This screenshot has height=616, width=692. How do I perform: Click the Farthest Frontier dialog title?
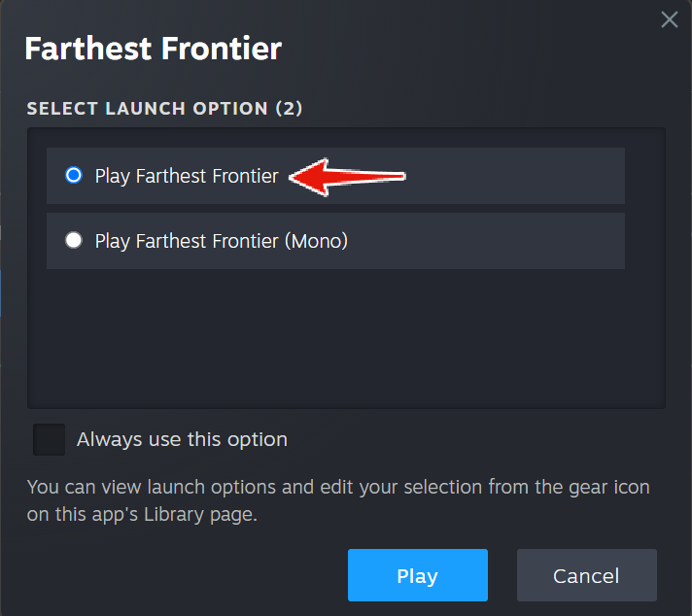tap(154, 49)
